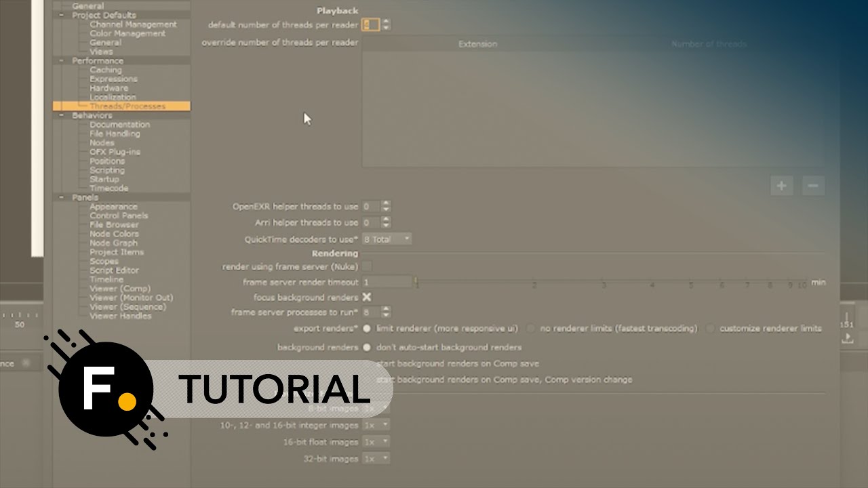Open Channel Management preferences

click(x=133, y=24)
